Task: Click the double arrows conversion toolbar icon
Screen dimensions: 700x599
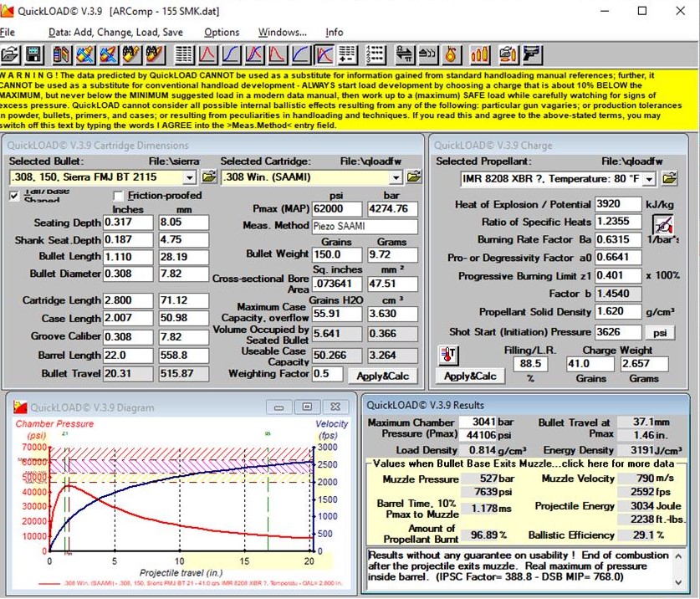Action: [405, 54]
